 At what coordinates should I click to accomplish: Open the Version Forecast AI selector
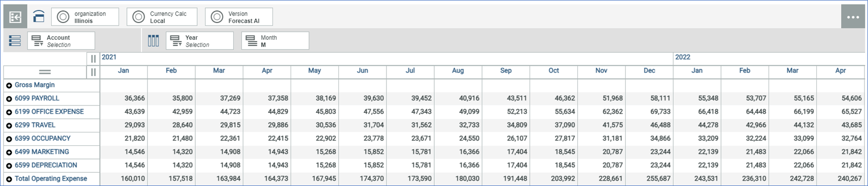click(x=239, y=17)
